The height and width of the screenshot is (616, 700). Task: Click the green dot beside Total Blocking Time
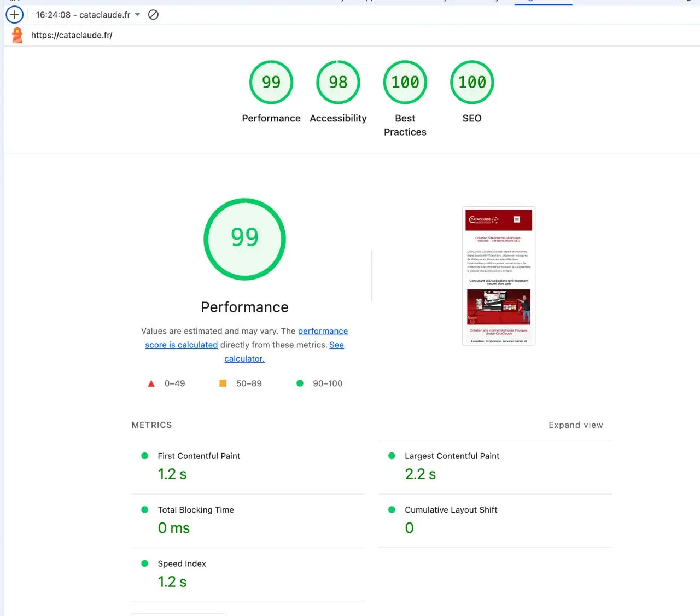tap(145, 509)
